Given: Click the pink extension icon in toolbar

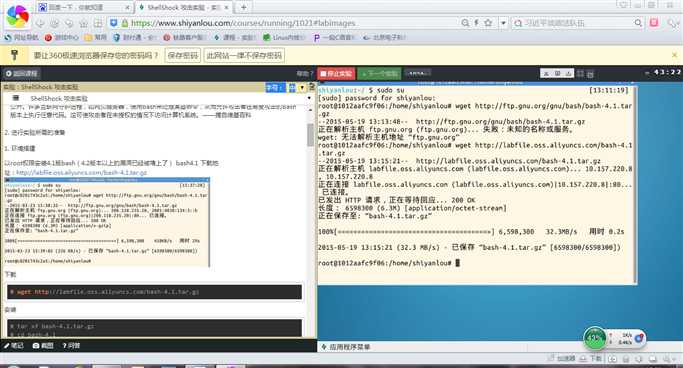Looking at the screenshot, I should [654, 22].
